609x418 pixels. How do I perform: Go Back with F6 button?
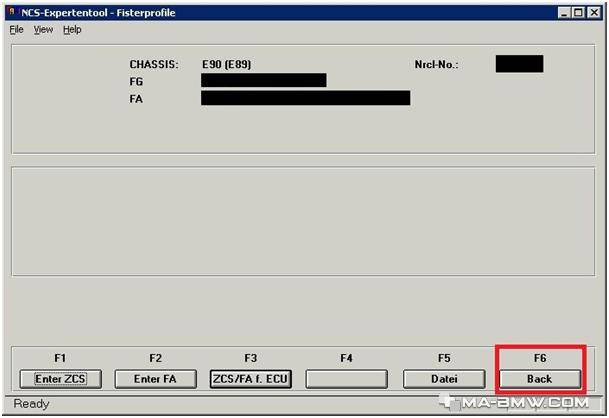tap(540, 379)
